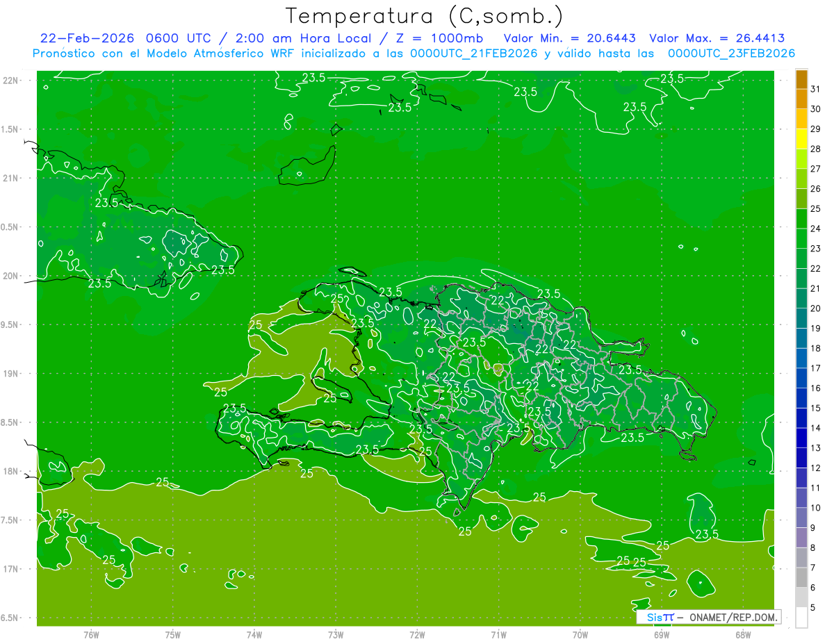Pick the green swatch between 23 and 24
The height and width of the screenshot is (644, 834).
point(801,239)
